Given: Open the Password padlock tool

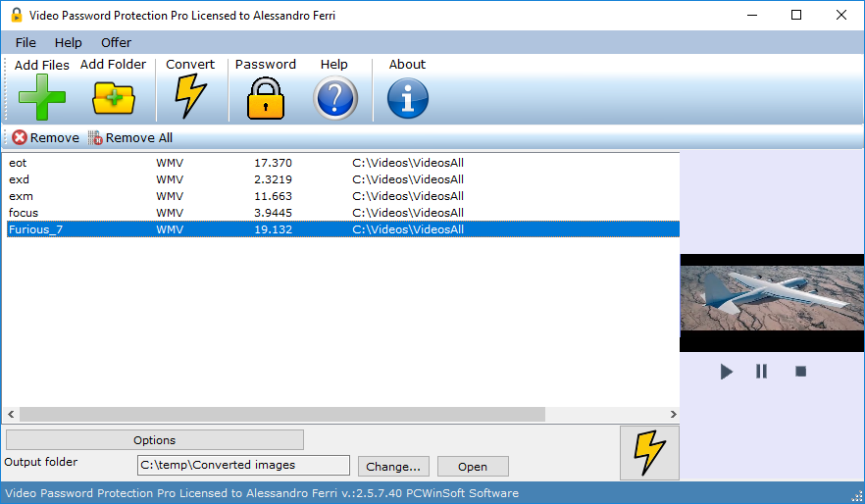Looking at the screenshot, I should coord(265,98).
